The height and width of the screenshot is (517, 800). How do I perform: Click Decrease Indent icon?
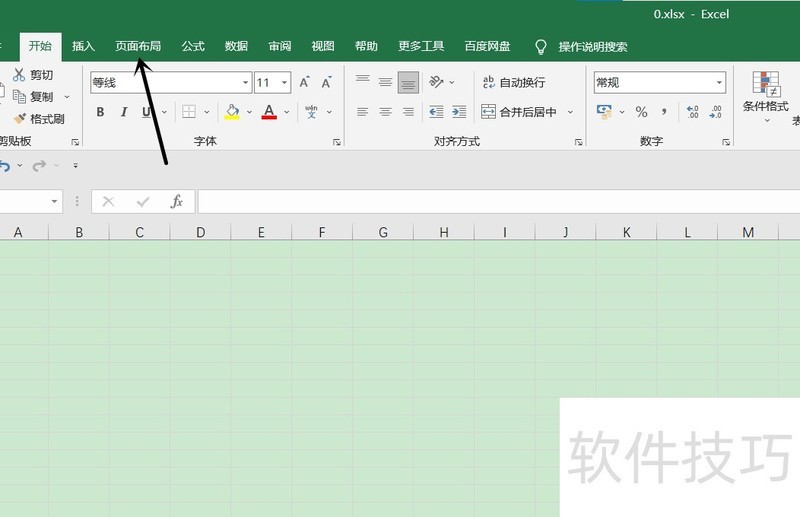pos(436,112)
